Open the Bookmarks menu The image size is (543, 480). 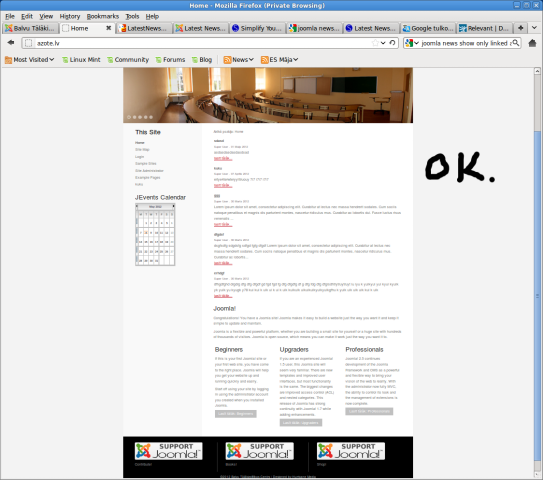point(103,16)
